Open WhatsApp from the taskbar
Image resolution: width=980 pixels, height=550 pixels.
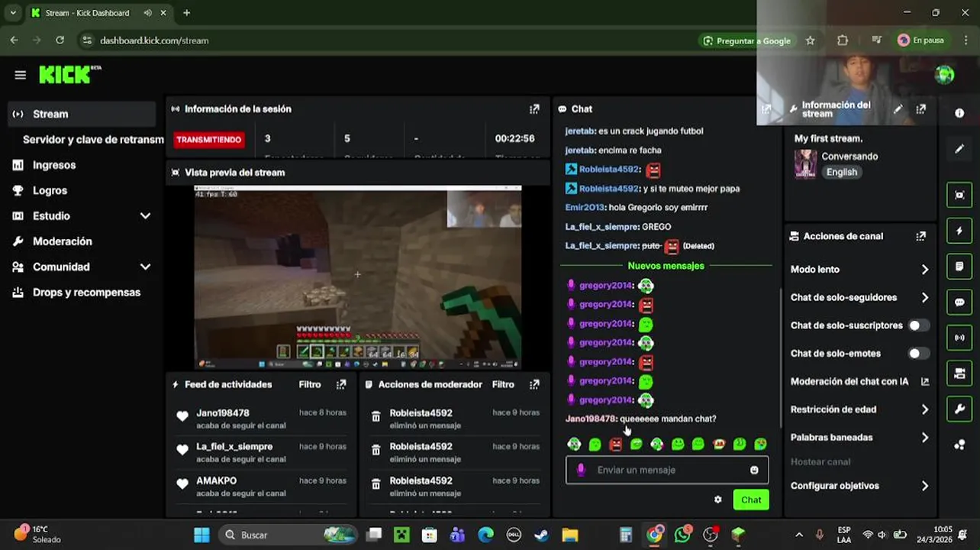(682, 535)
